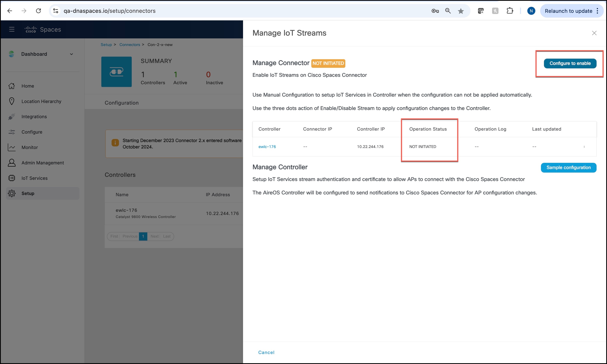Click Sample configuration button

pyautogui.click(x=569, y=168)
